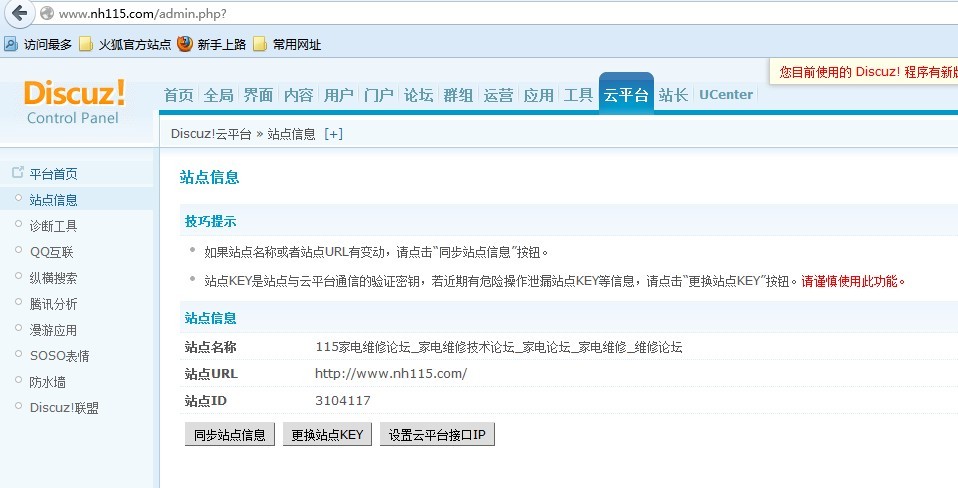The height and width of the screenshot is (488, 958).
Task: Click the 站点信息 page heading
Action: [210, 177]
